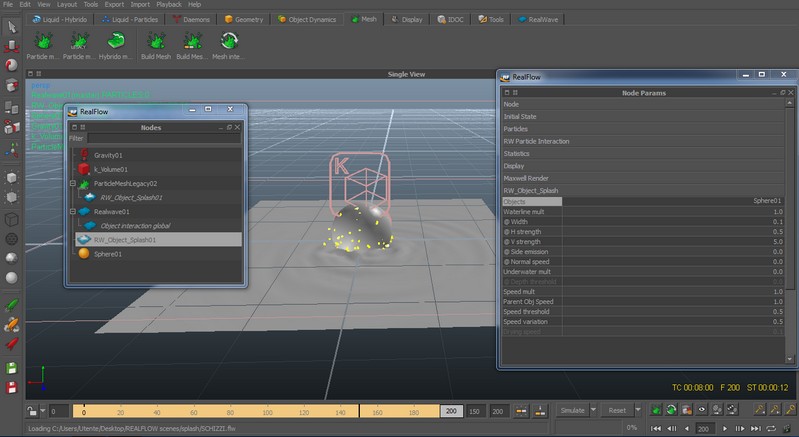Image resolution: width=799 pixels, height=437 pixels.
Task: Activate the Scale tool cube icon
Action: tap(11, 85)
